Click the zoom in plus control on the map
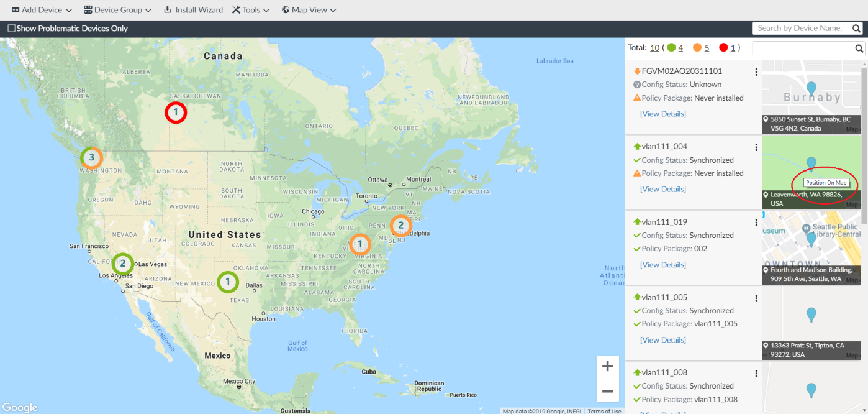The height and width of the screenshot is (414, 868). [608, 366]
